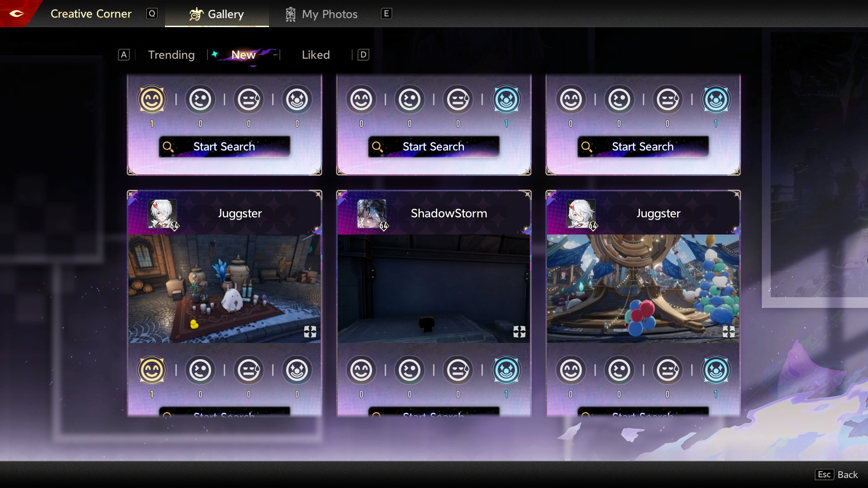Screen dimensions: 868x488
Task: Select the Trending filter
Action: tap(171, 55)
